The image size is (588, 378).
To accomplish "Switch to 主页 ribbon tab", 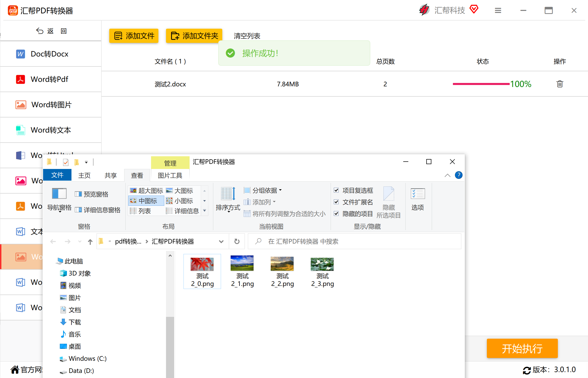I will [x=84, y=175].
